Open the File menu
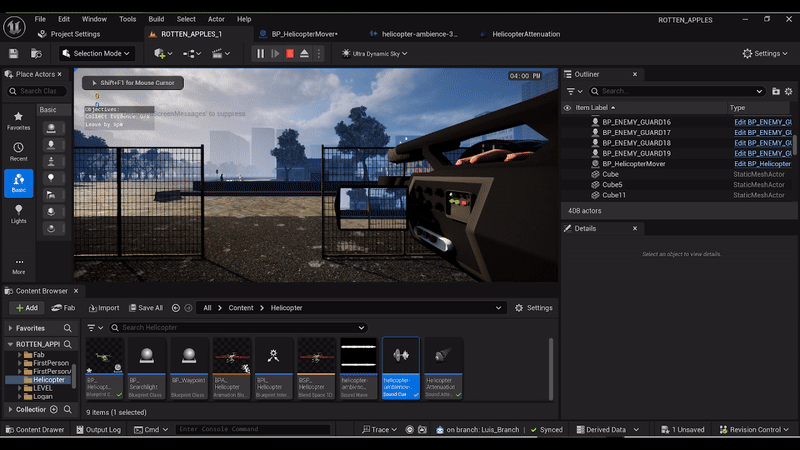The image size is (800, 450). (x=40, y=19)
